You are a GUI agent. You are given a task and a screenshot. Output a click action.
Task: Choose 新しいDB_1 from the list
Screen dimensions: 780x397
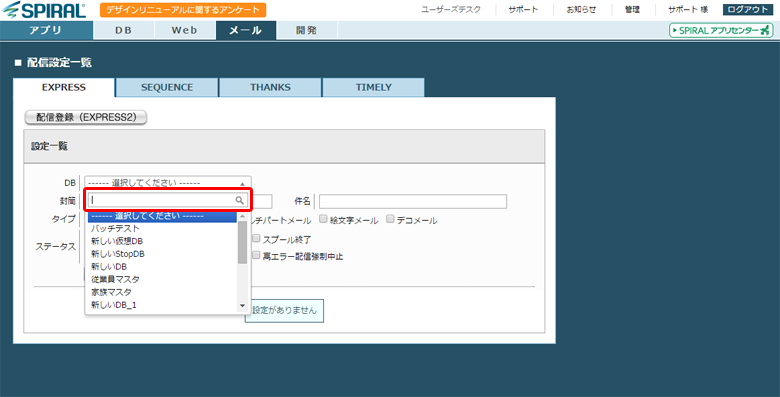(x=162, y=305)
